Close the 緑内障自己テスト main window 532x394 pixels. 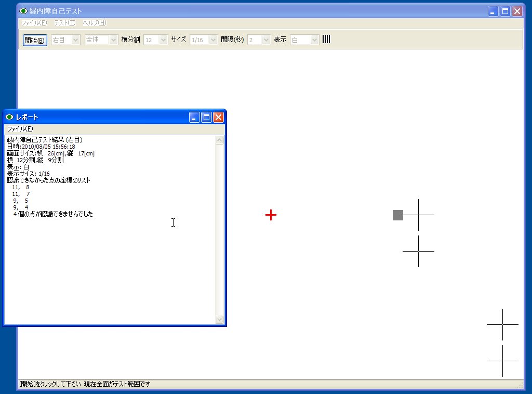pos(517,11)
